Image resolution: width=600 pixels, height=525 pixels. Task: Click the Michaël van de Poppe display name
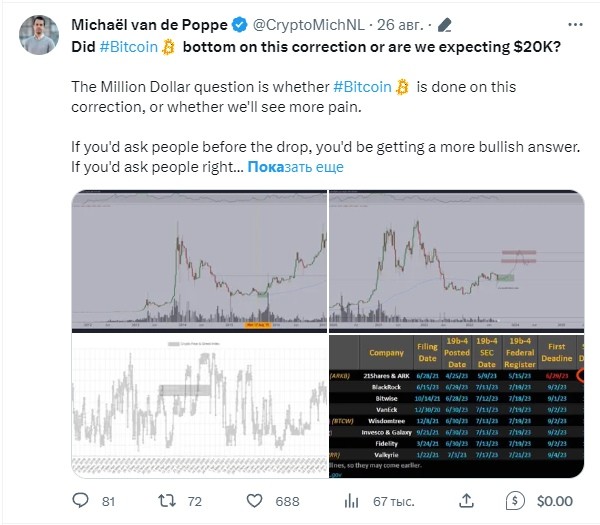click(149, 25)
